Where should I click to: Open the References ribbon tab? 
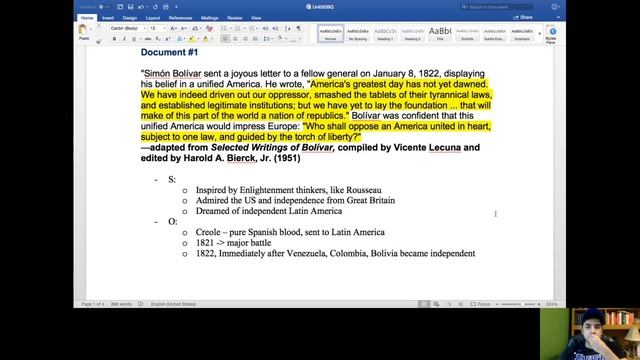pos(180,18)
